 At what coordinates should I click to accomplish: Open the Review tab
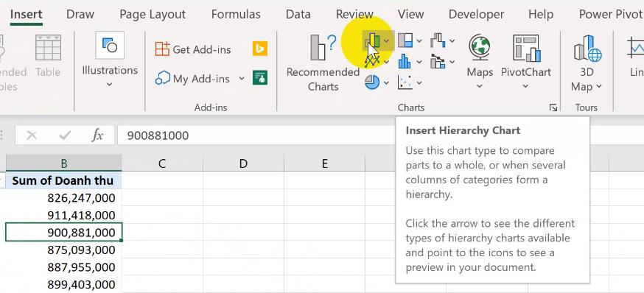(x=354, y=15)
